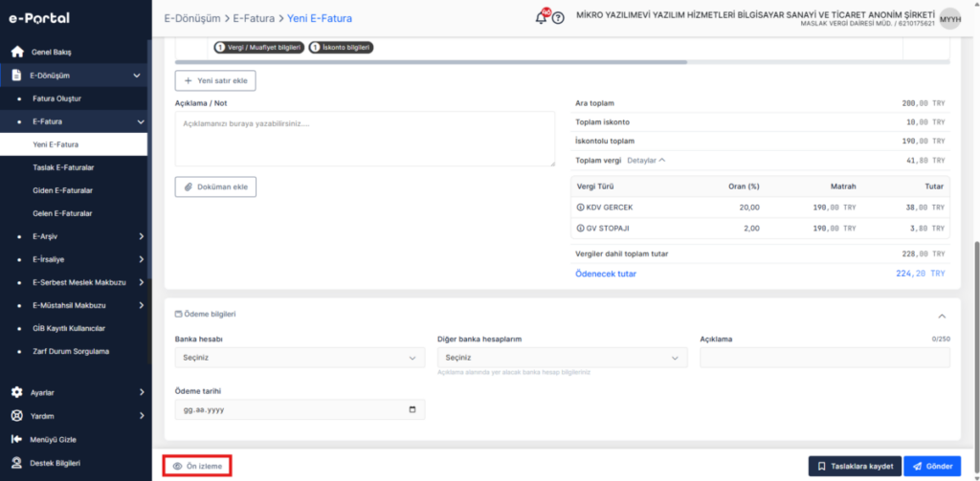Expand the E-İrsaliye submenu
This screenshot has height=481, width=980.
pyautogui.click(x=142, y=259)
